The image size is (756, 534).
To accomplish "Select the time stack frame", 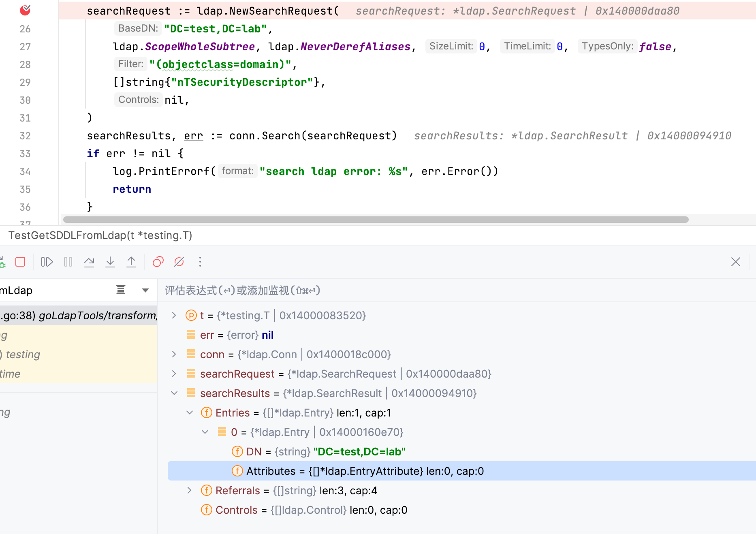I will [x=79, y=374].
